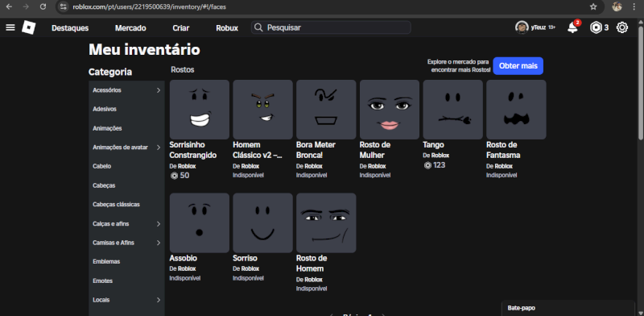Click Roblox creator link under Tango
The width and height of the screenshot is (644, 316).
(x=440, y=156)
